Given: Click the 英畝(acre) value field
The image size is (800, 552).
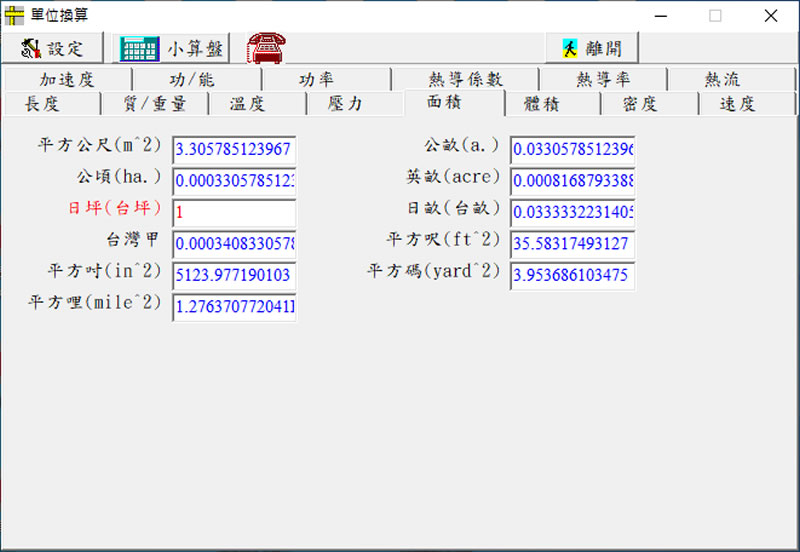Looking at the screenshot, I should coord(572,181).
